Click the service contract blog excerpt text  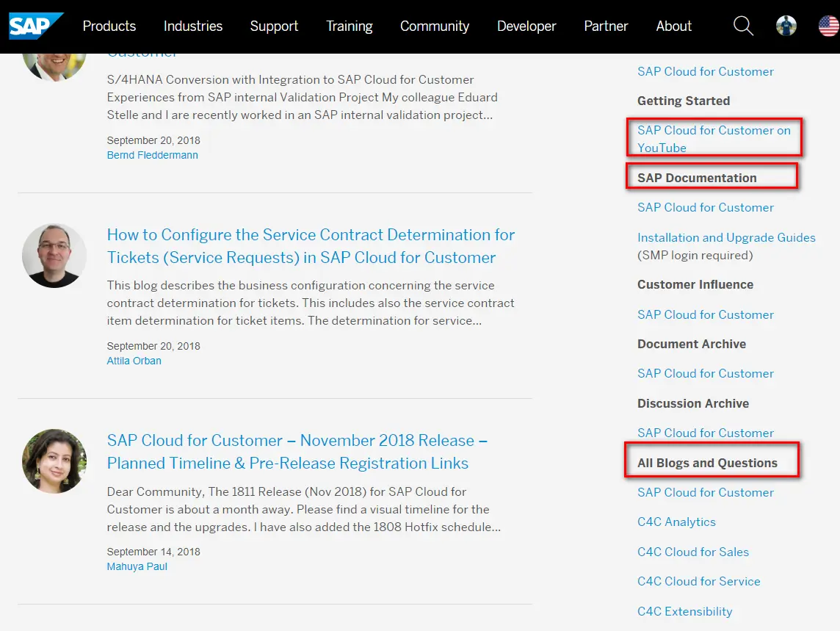(x=311, y=303)
